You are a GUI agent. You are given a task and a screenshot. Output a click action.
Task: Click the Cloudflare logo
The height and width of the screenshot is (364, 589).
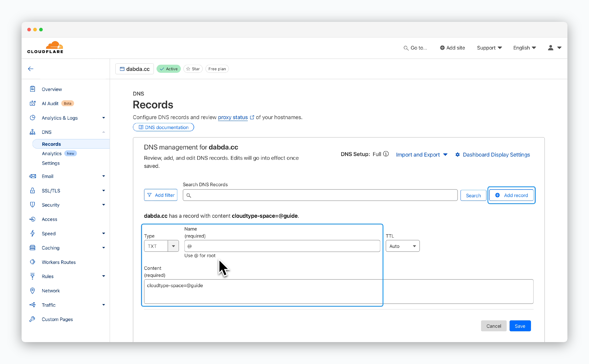click(x=45, y=47)
